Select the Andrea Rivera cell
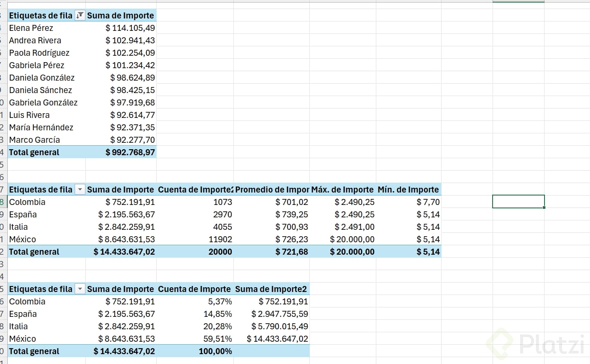 tap(35, 40)
